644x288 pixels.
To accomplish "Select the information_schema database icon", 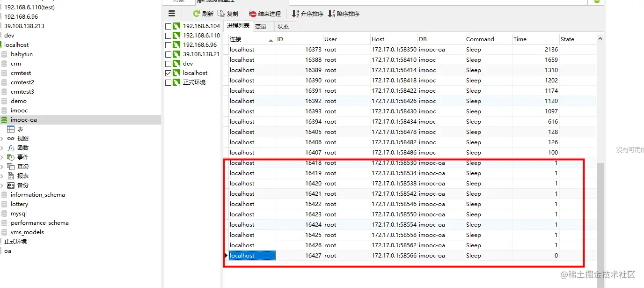I will (x=5, y=195).
